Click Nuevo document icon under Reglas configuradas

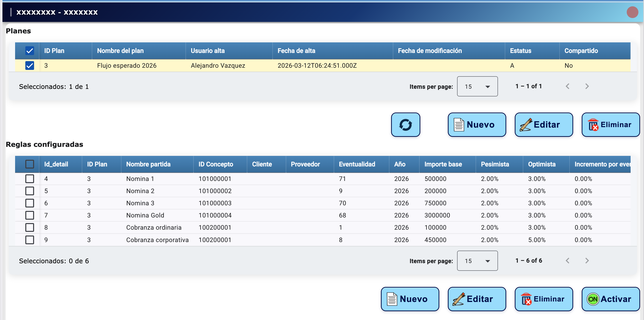392,299
